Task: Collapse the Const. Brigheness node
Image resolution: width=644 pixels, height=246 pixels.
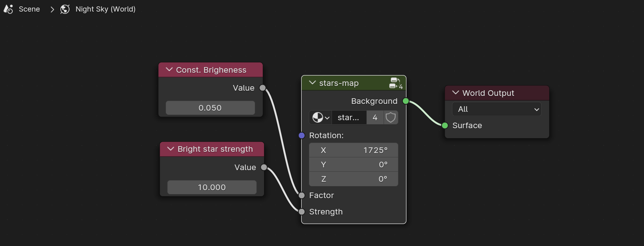Action: (x=169, y=69)
